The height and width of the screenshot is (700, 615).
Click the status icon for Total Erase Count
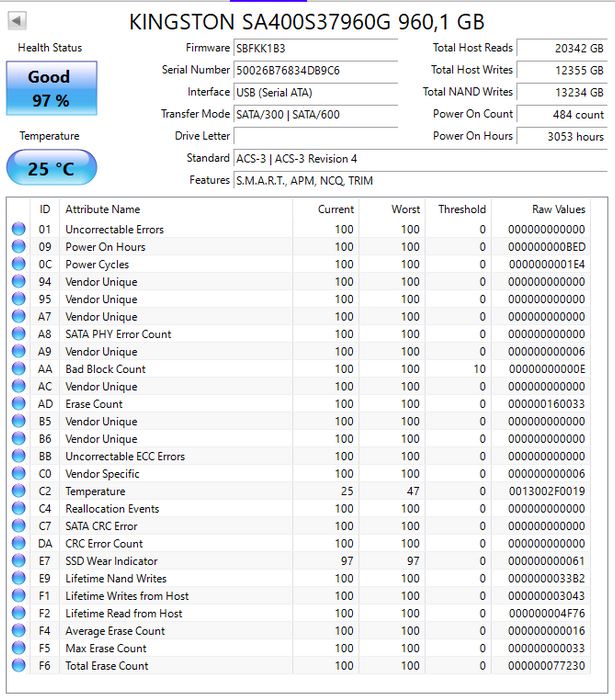click(18, 666)
